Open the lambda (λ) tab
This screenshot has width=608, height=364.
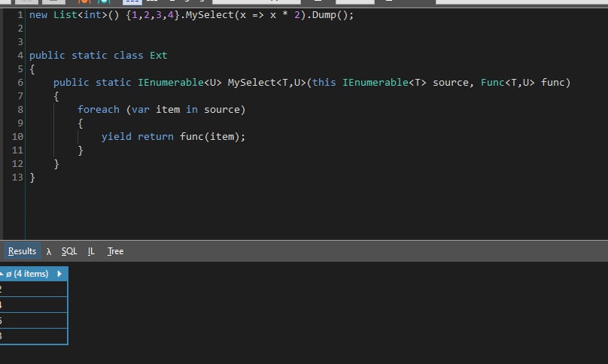pyautogui.click(x=48, y=252)
